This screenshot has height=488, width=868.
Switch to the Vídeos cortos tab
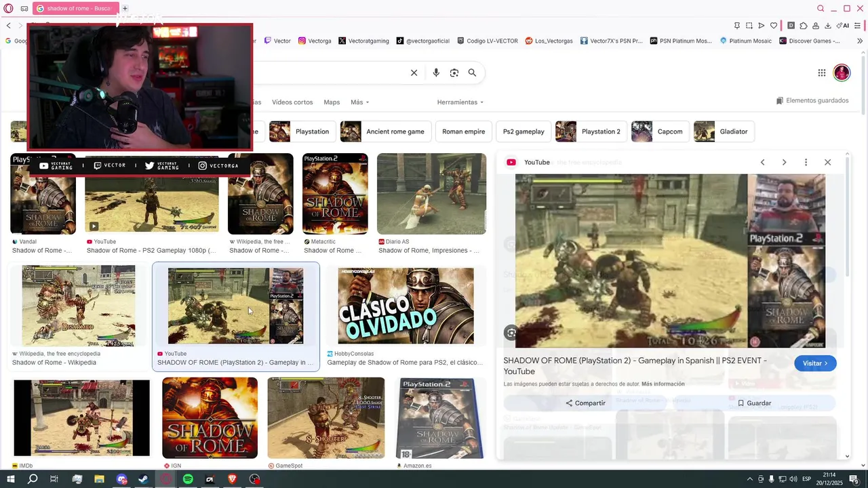292,102
